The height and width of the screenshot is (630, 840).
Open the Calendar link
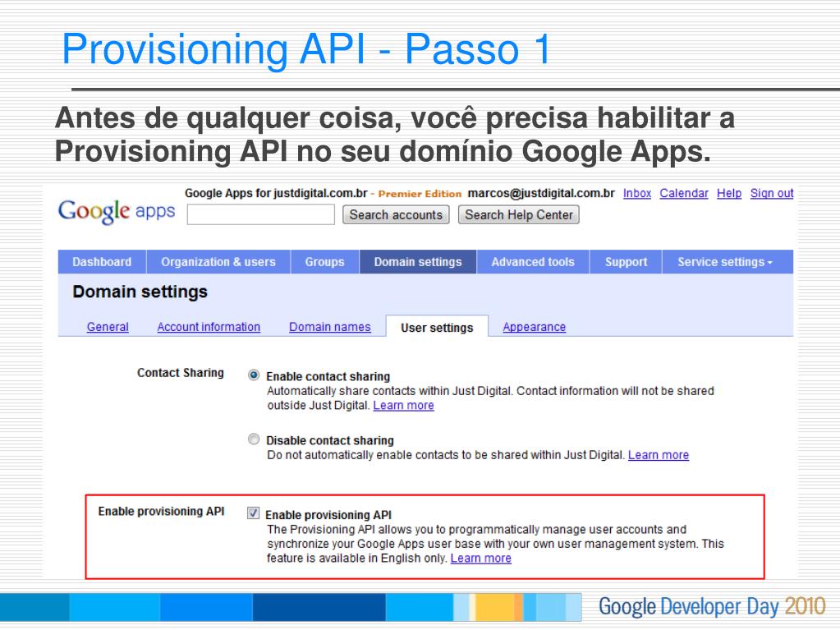point(683,193)
